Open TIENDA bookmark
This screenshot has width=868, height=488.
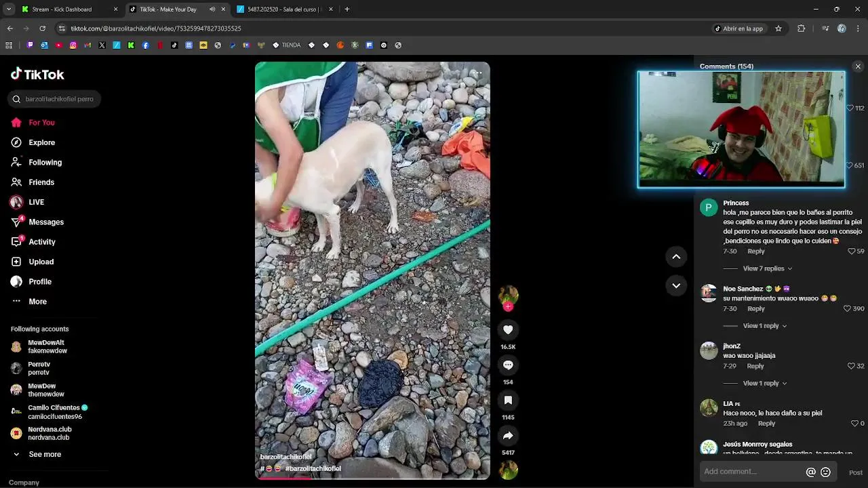click(286, 45)
